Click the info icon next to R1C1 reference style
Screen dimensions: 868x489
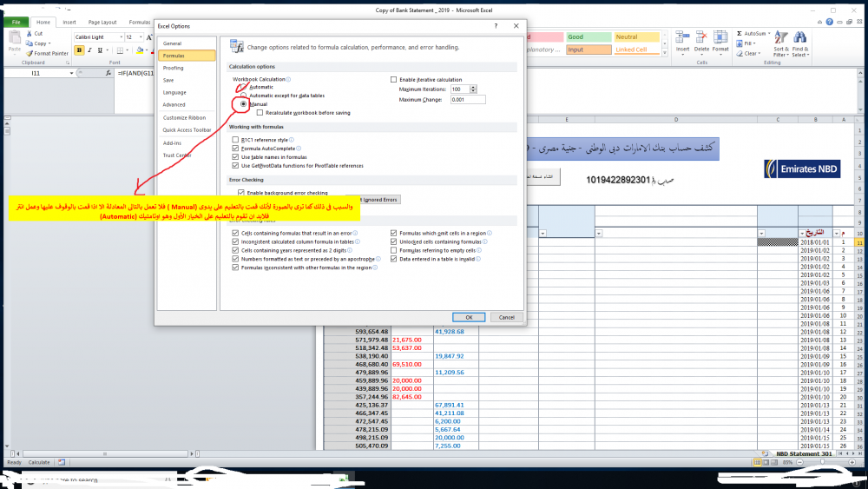coord(291,140)
